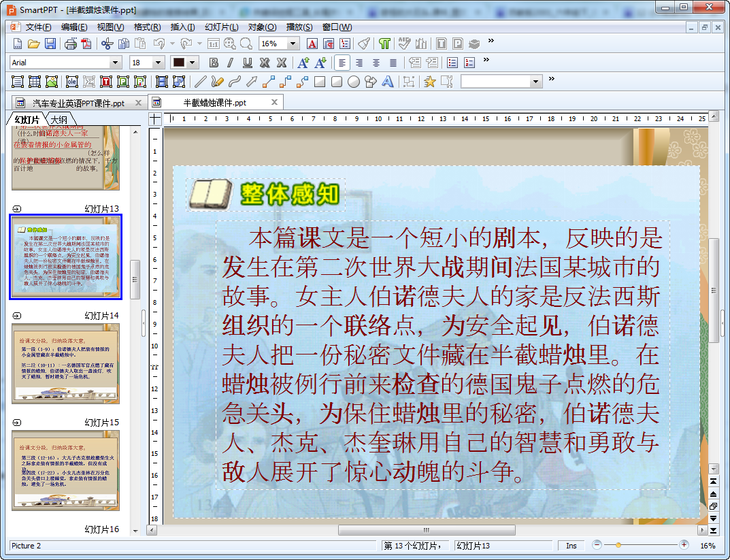Toggle Bold formatting
Image resolution: width=730 pixels, height=560 pixels.
pos(214,63)
